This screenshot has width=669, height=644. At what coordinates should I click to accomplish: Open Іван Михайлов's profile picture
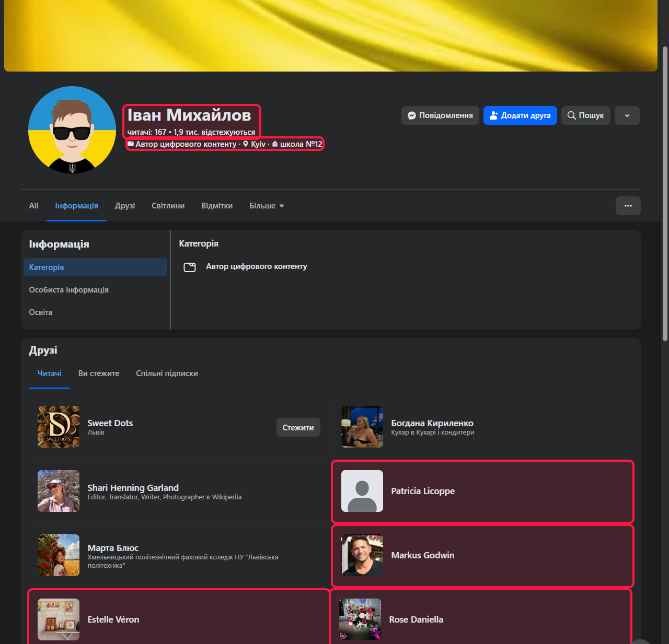tap(72, 130)
